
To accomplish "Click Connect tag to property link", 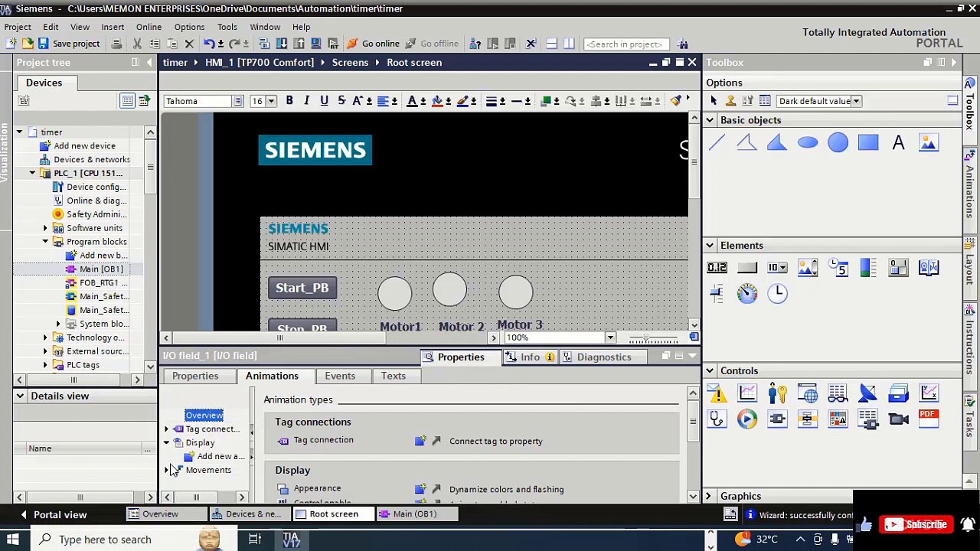I will point(495,441).
